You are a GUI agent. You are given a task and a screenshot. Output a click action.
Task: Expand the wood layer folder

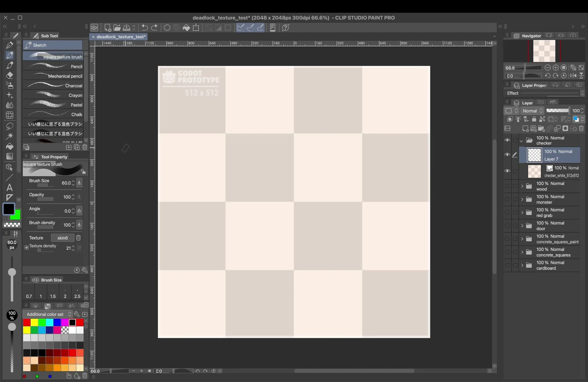click(522, 186)
